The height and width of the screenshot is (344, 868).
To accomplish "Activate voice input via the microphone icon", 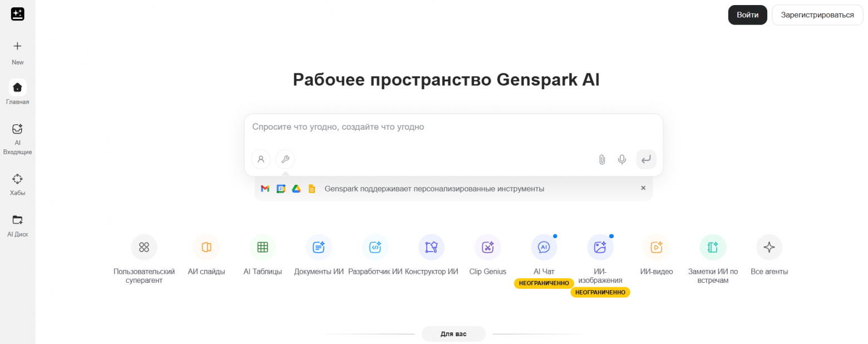I will [x=622, y=159].
